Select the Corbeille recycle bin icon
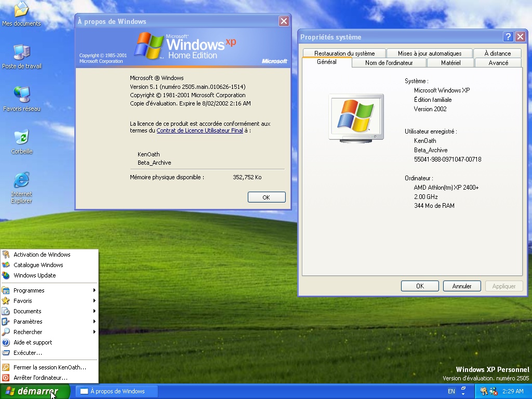 (x=22, y=141)
